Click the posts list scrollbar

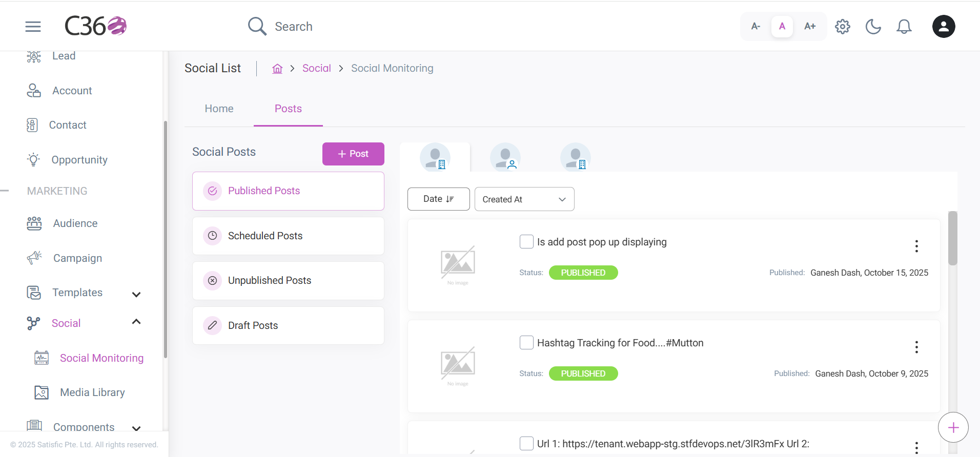tap(953, 238)
